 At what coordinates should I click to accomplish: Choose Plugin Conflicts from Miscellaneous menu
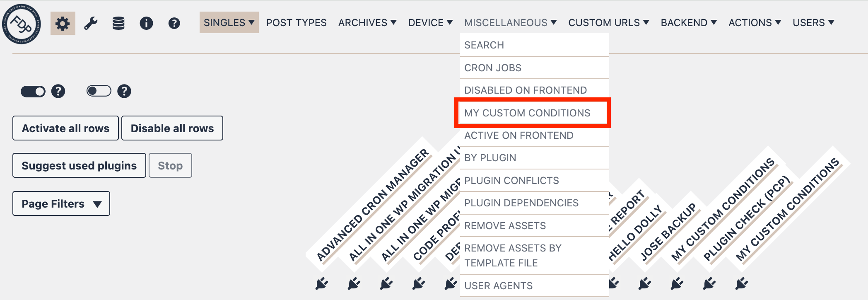point(511,181)
